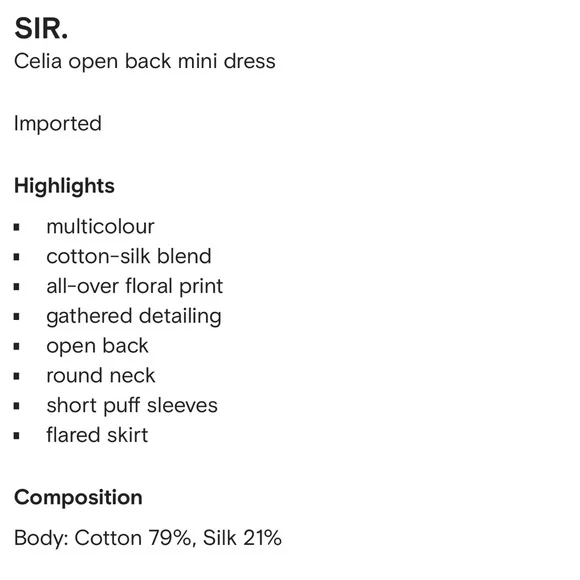This screenshot has height=580, width=580.
Task: Select the Celia open back mini dress title
Action: 145,61
